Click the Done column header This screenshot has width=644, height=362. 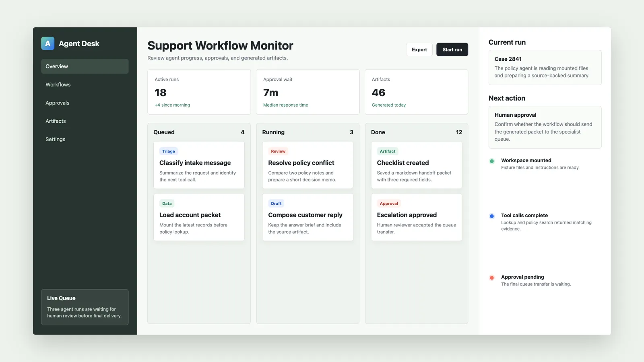[378, 132]
